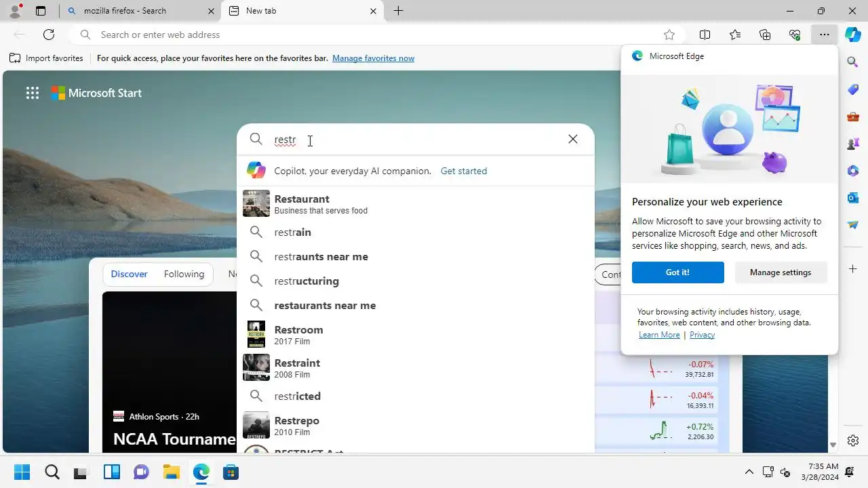Click the Manage settings button
This screenshot has width=868, height=488.
(x=781, y=272)
